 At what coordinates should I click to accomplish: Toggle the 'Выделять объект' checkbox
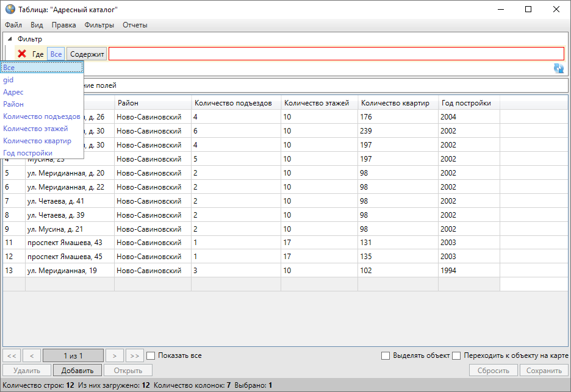click(385, 355)
